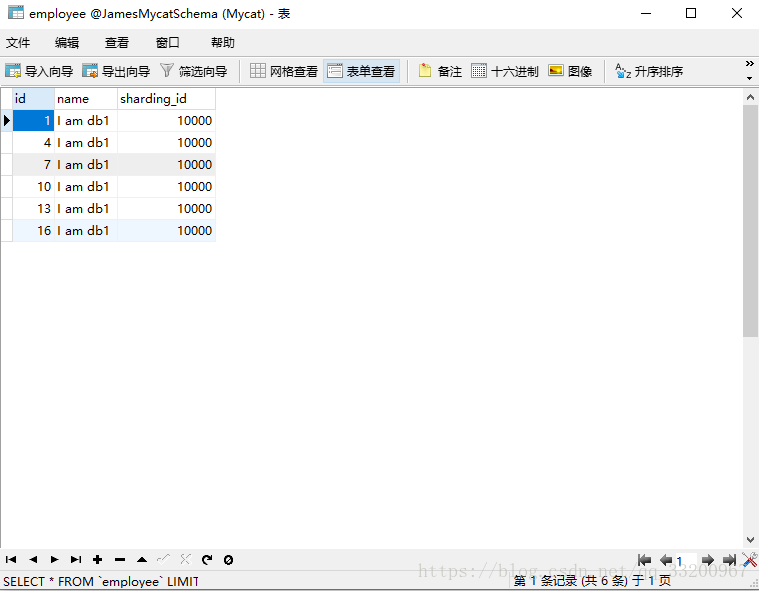Switch to 网格查看 grid view
Image resolution: width=759 pixels, height=591 pixels.
[284, 71]
